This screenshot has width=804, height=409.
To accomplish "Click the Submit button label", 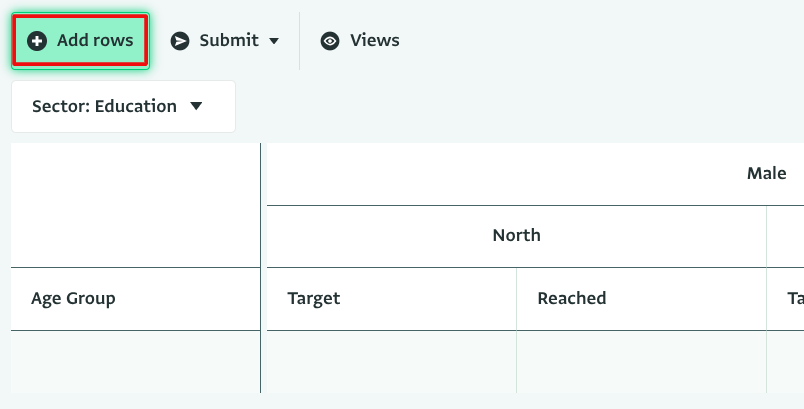I will coord(228,41).
